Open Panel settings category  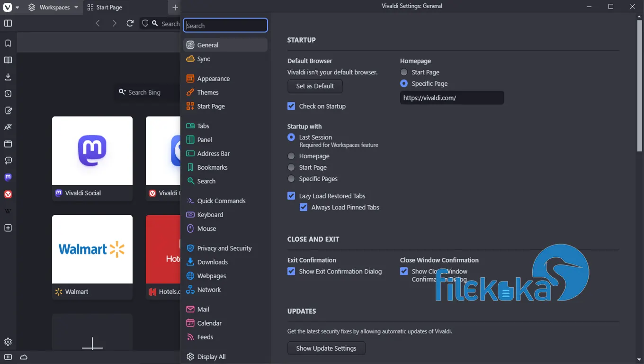[225, 140]
